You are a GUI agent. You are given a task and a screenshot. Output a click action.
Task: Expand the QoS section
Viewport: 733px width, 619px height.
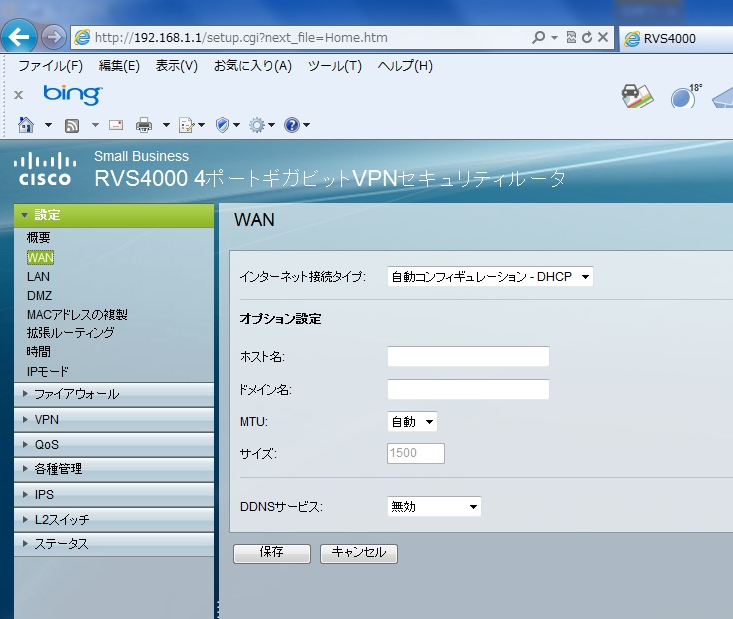click(x=114, y=445)
